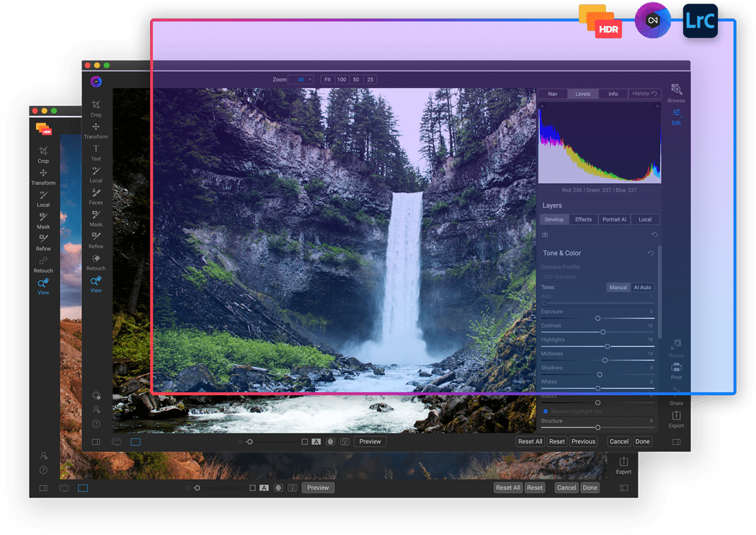Toggle highlight clipping triangle on histogram
This screenshot has height=535, width=756.
coord(657,106)
